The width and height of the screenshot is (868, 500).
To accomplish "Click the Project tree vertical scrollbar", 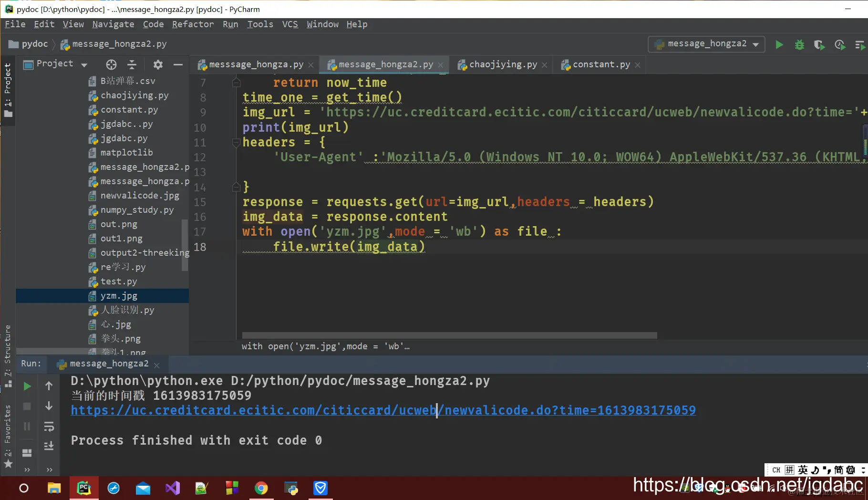I will [185, 245].
